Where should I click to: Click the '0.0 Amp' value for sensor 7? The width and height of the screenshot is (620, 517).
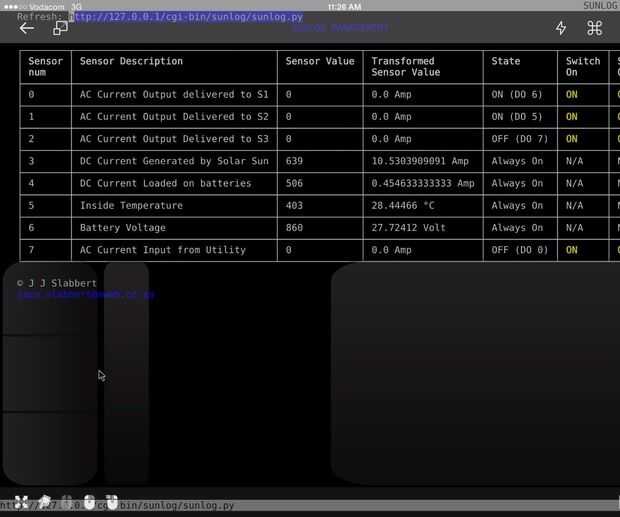pos(391,250)
